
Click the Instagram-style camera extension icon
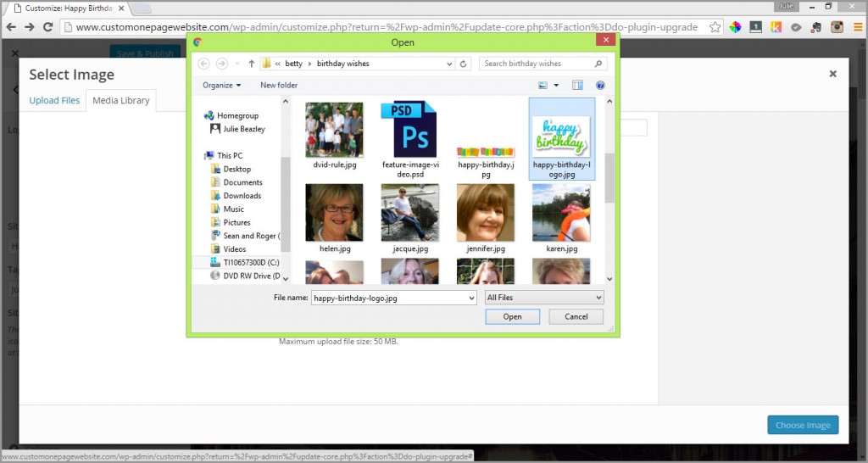click(837, 27)
